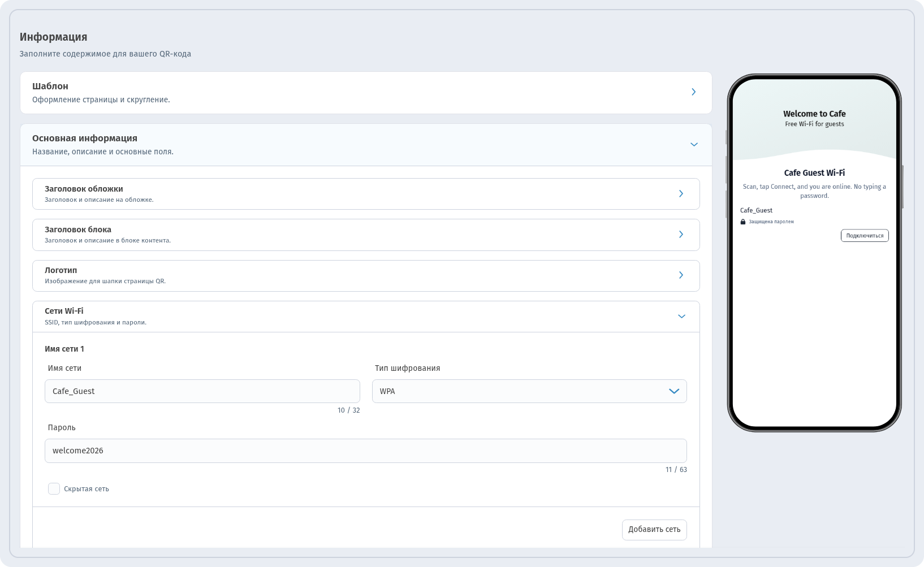Expand the Логотип row chevron
The image size is (924, 567).
pyautogui.click(x=681, y=275)
